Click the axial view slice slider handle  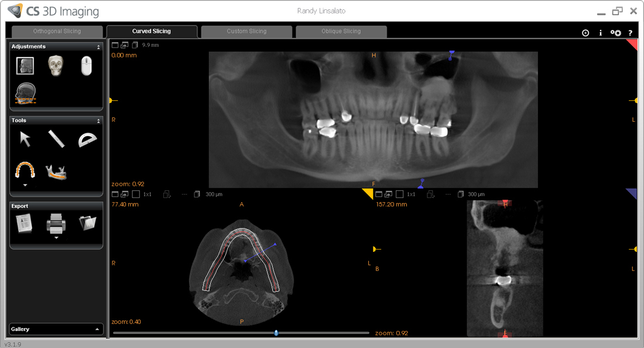pos(276,333)
